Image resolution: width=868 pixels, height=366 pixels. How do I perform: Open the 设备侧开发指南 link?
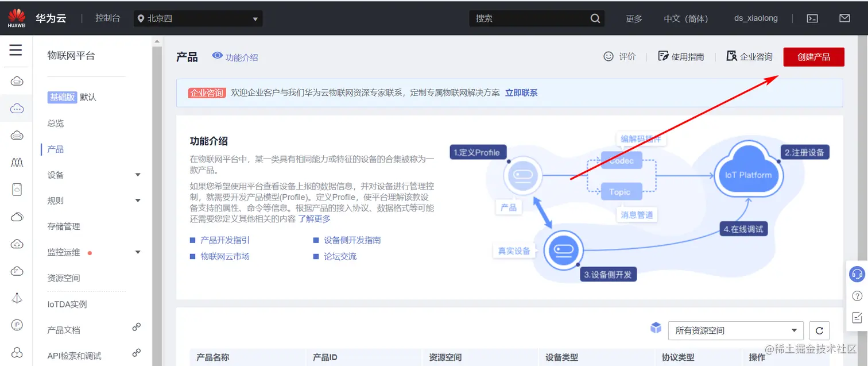(352, 240)
